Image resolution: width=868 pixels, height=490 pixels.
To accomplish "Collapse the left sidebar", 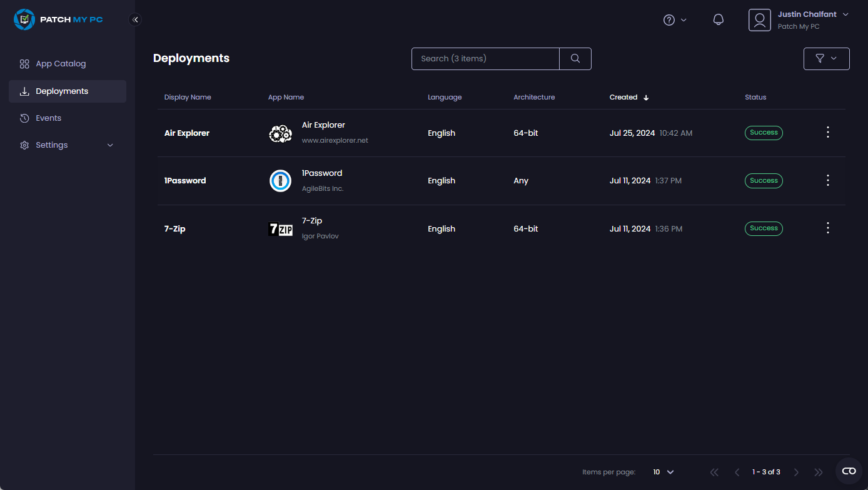I will 135,19.
